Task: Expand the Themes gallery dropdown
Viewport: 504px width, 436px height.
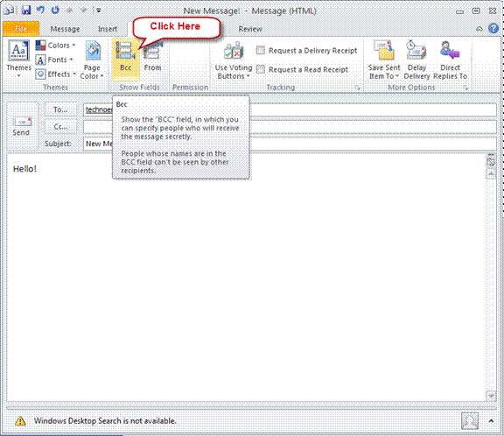Action: [19, 60]
